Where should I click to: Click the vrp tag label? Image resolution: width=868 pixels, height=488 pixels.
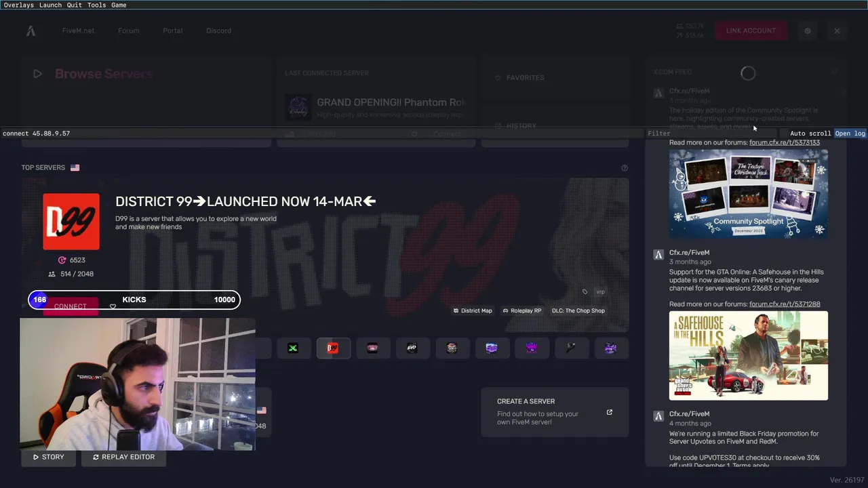(x=600, y=292)
